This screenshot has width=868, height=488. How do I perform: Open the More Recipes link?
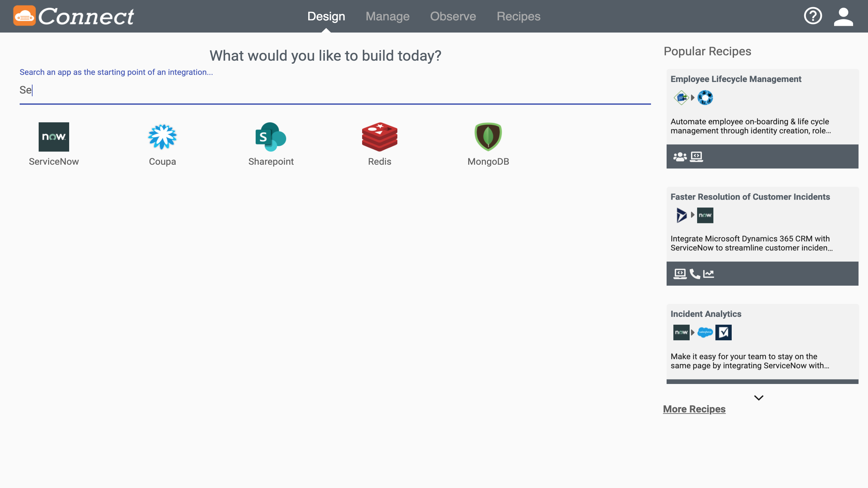(x=694, y=409)
